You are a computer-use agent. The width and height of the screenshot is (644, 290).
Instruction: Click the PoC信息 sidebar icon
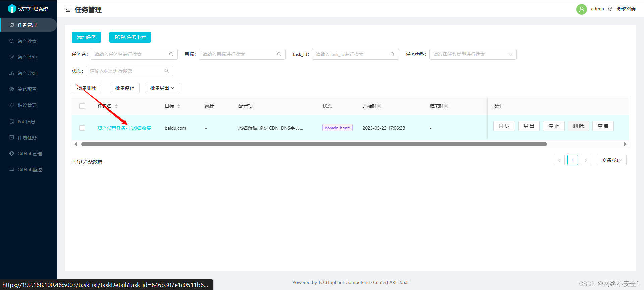click(12, 121)
